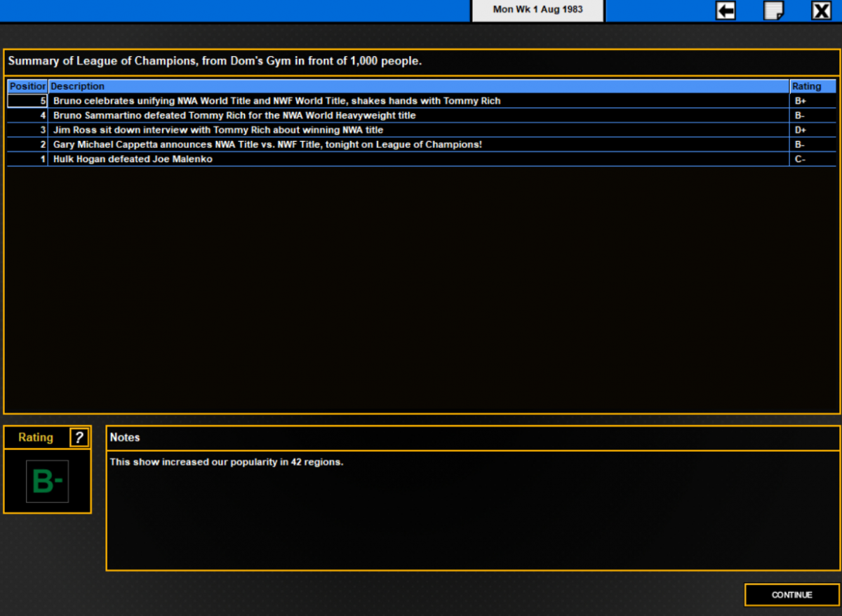Select the Jim Ross sit down interview row
This screenshot has height=616, width=842.
pos(422,130)
